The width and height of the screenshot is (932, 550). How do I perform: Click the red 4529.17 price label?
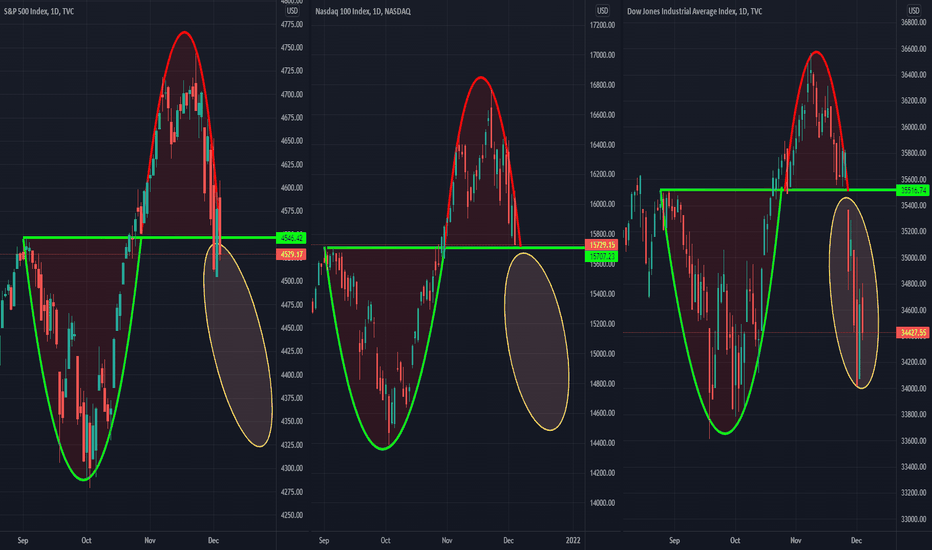click(x=291, y=254)
